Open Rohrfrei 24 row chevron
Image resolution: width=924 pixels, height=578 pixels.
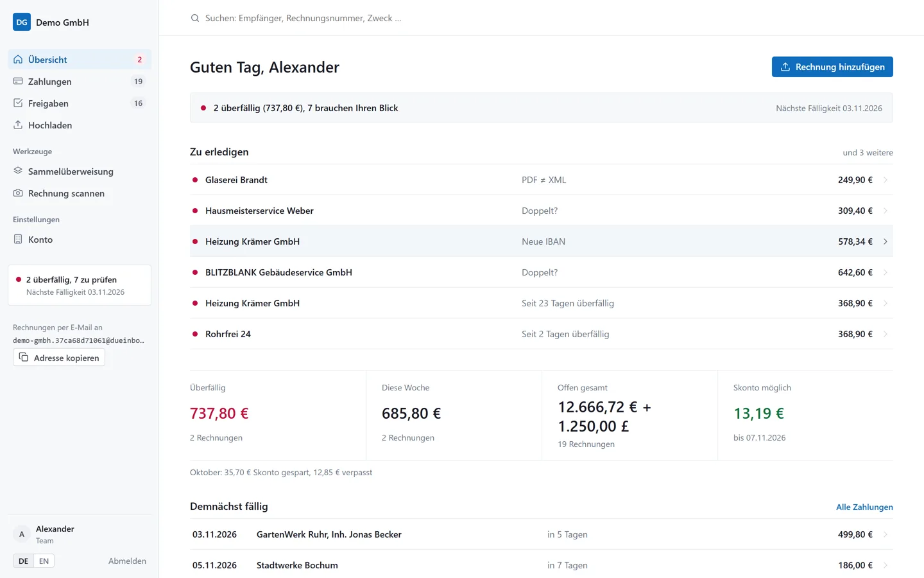click(x=886, y=334)
